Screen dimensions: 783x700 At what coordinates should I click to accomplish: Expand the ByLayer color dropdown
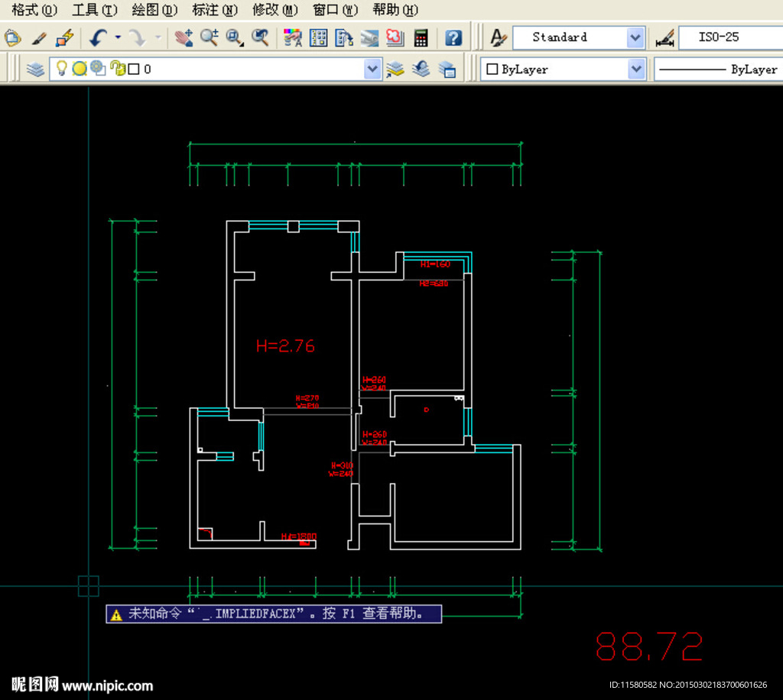point(636,69)
